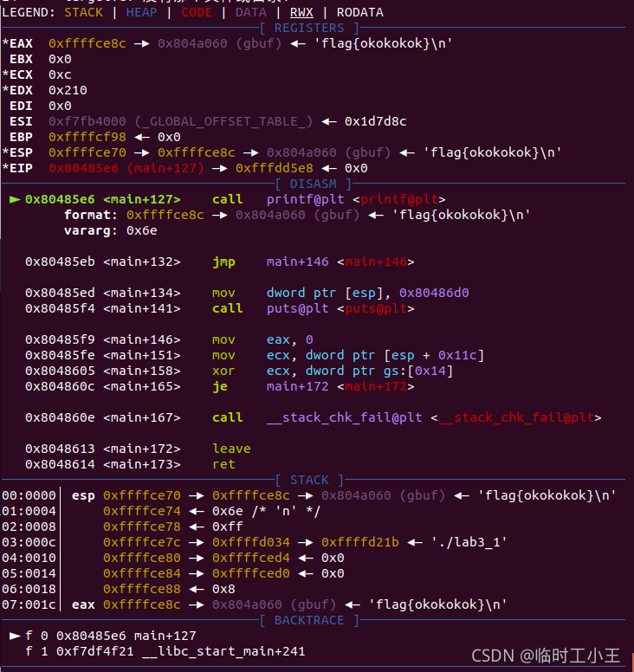
Task: Click stack address 0xffffce74
Action: 142,511
